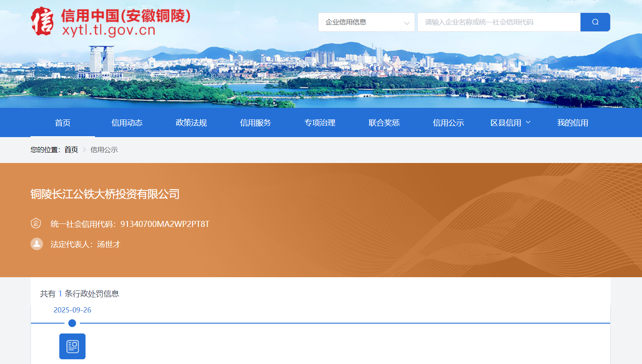Open the blue document icon on the timeline
The image size is (642, 364).
pyautogui.click(x=72, y=346)
